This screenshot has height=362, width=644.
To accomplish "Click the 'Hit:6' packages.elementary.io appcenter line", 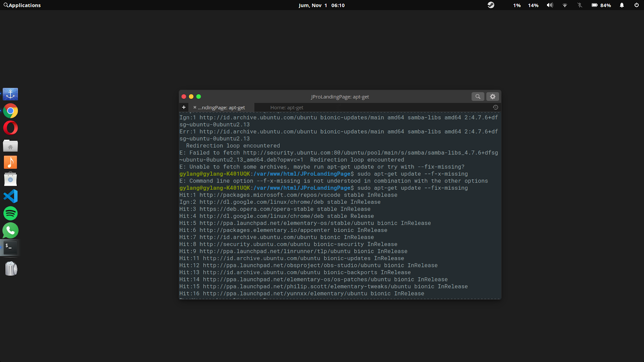I will click(283, 230).
